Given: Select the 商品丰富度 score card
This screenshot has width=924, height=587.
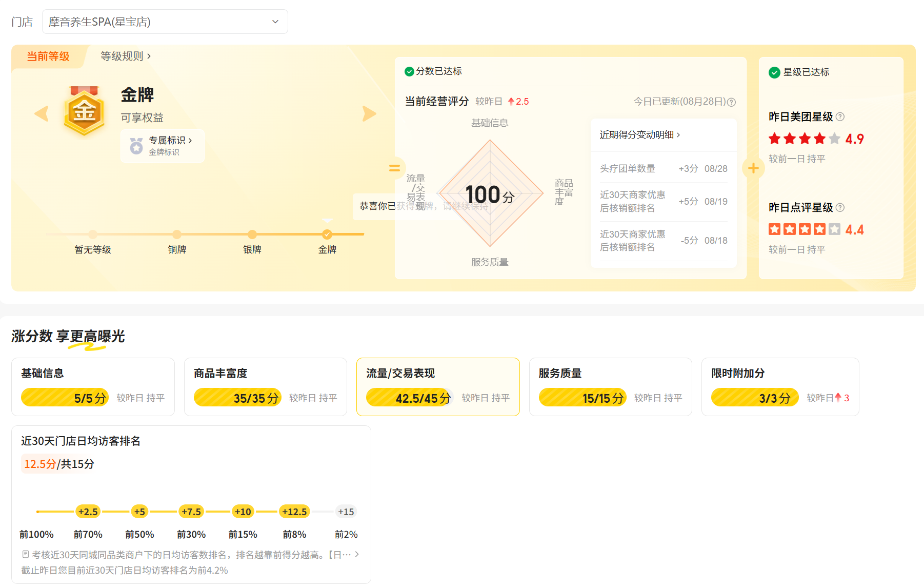Looking at the screenshot, I should [x=266, y=387].
